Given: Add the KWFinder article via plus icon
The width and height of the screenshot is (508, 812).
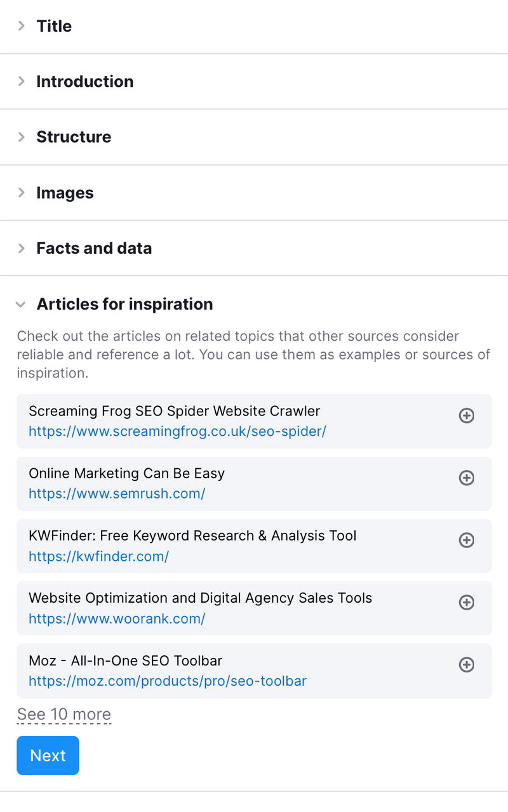Looking at the screenshot, I should (467, 540).
